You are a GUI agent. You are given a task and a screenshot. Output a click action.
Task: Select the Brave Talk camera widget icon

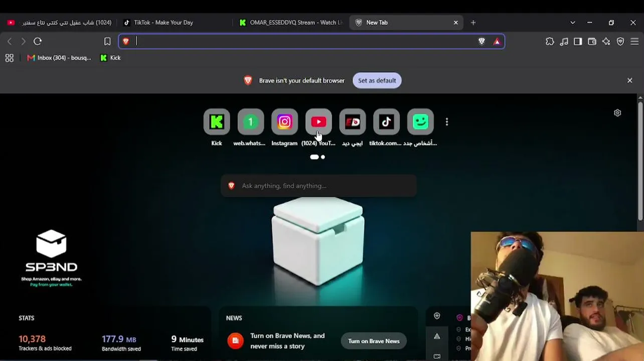[437, 356]
